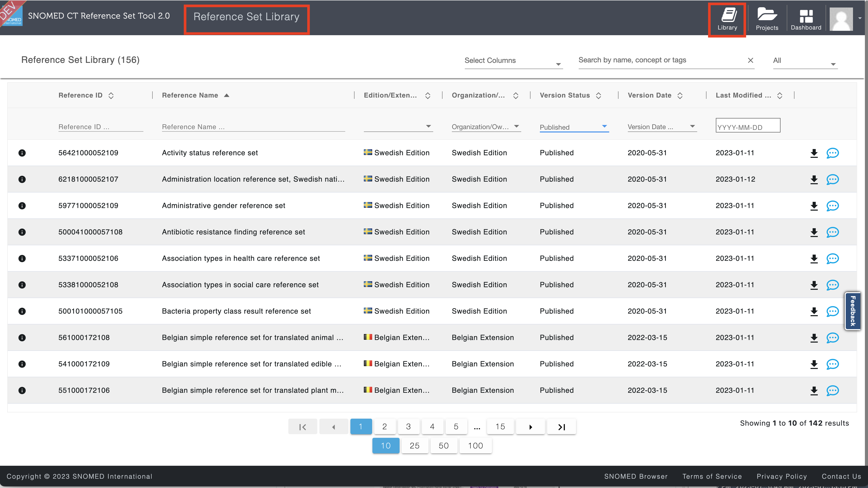Image resolution: width=868 pixels, height=488 pixels.
Task: Download Antibiotic resistance finding reference set
Action: [814, 232]
